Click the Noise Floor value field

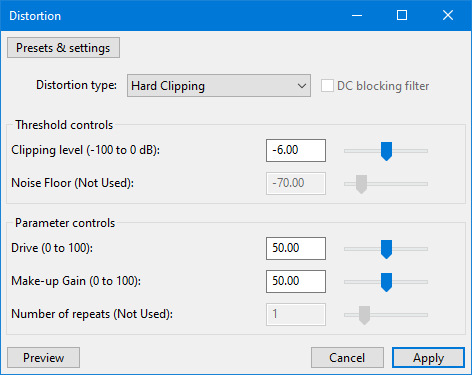point(296,183)
